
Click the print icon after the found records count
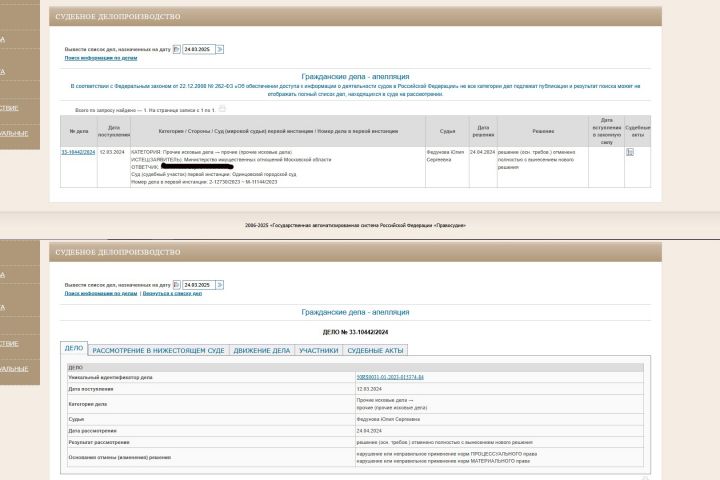(x=222, y=109)
